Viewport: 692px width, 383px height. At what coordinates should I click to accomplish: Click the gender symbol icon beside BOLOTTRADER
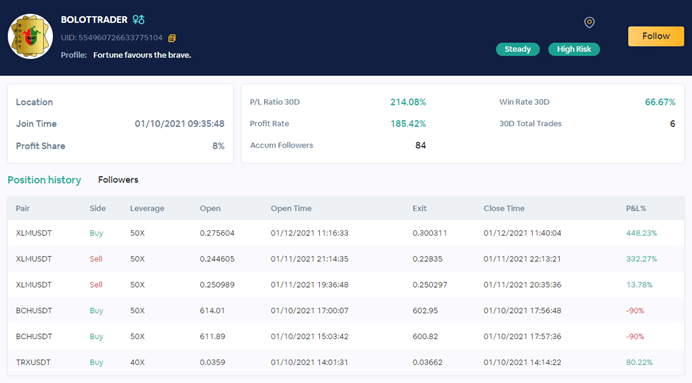[x=139, y=19]
